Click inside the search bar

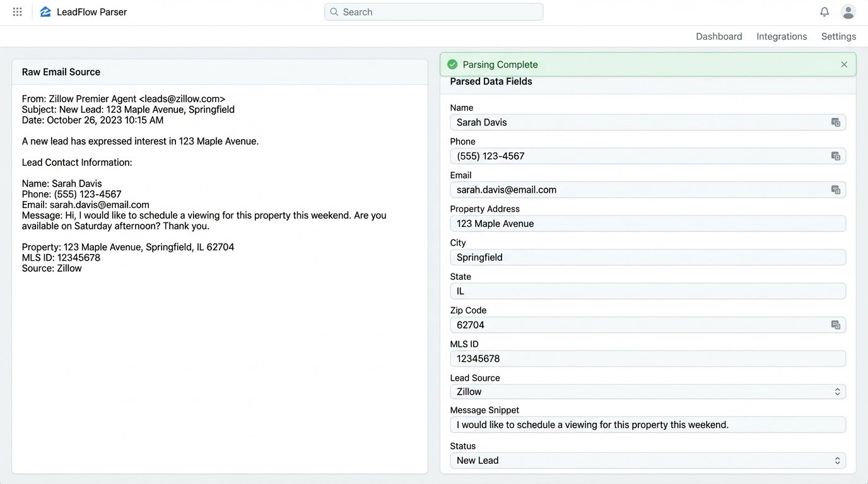433,11
